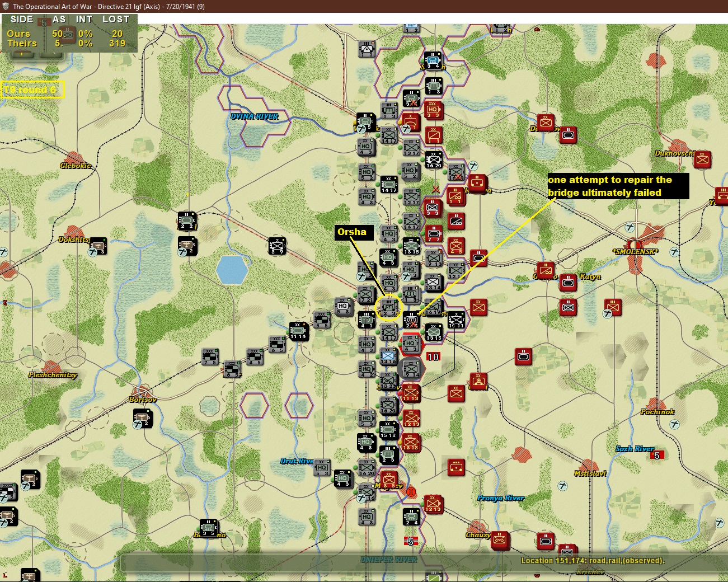The height and width of the screenshot is (582, 728).
Task: Select the corps counter showing 4 5
Action: point(255,357)
